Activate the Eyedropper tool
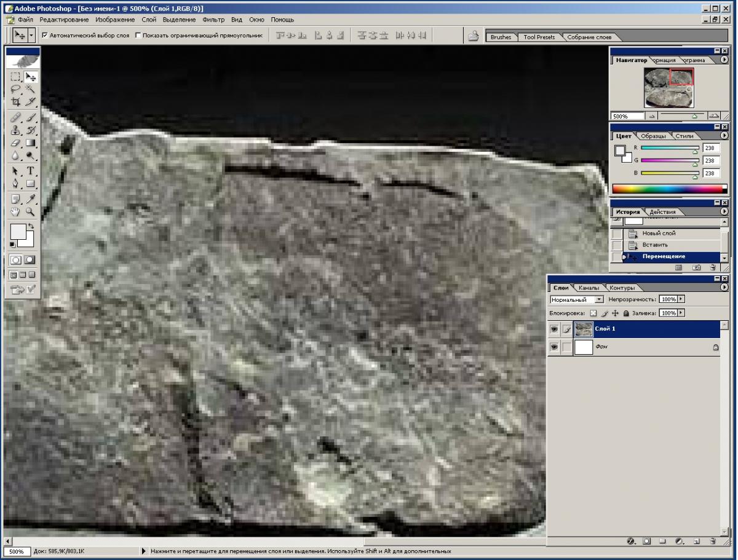Image resolution: width=738 pixels, height=560 pixels. tap(30, 199)
